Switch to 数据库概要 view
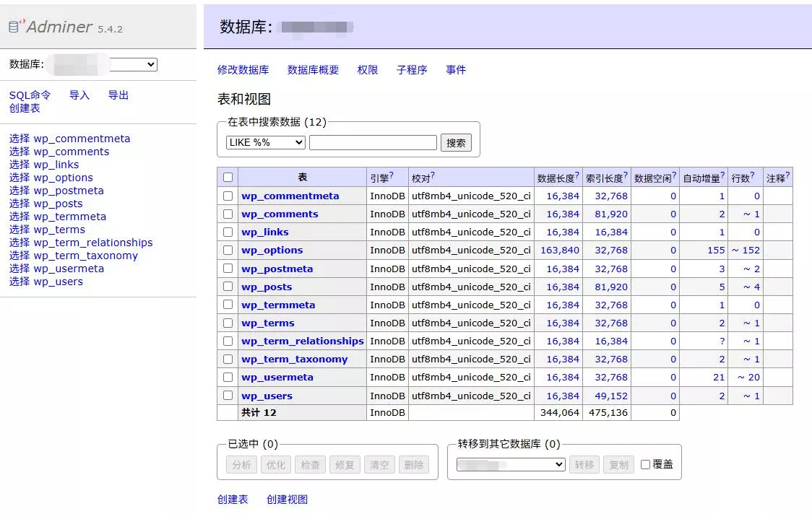The width and height of the screenshot is (812, 514). 315,70
